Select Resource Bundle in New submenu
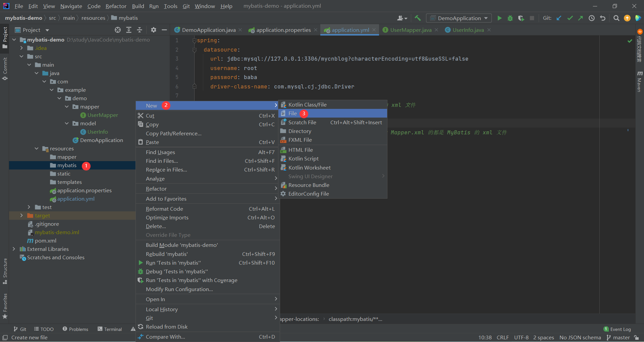Screen dimensions: 644x342 point(333,185)
